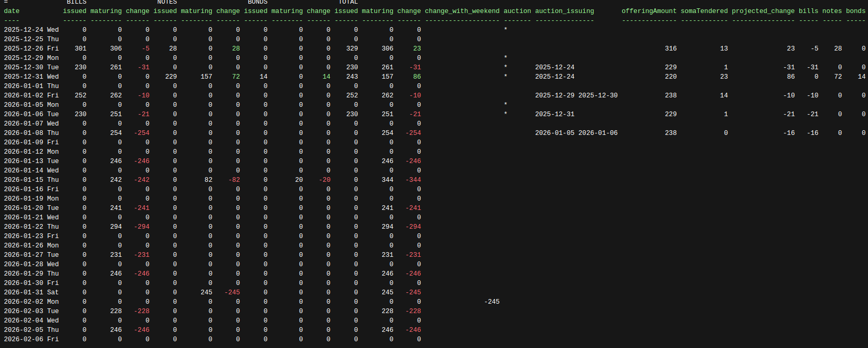The image size is (868, 348).
Task: Click red bonds change value "-20"
Action: [324, 180]
